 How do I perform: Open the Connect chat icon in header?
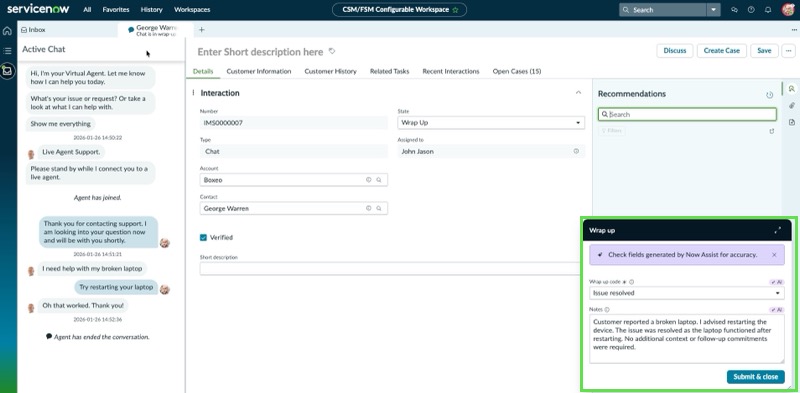(x=735, y=10)
